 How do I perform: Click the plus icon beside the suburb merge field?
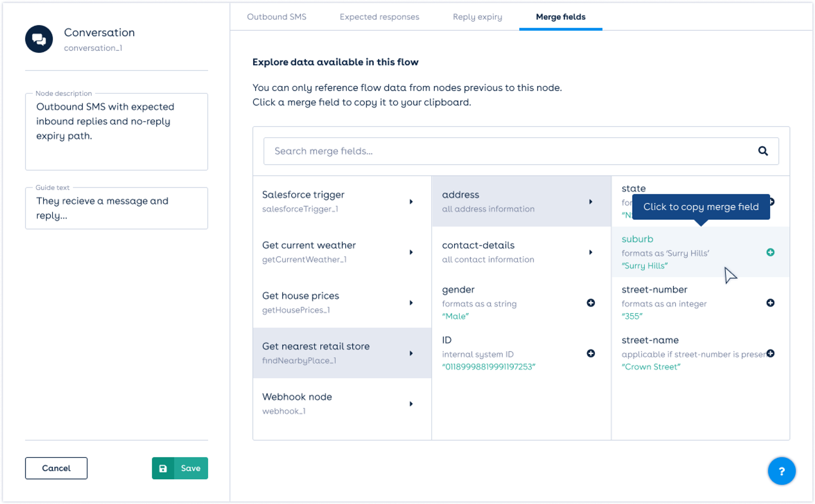coord(770,252)
